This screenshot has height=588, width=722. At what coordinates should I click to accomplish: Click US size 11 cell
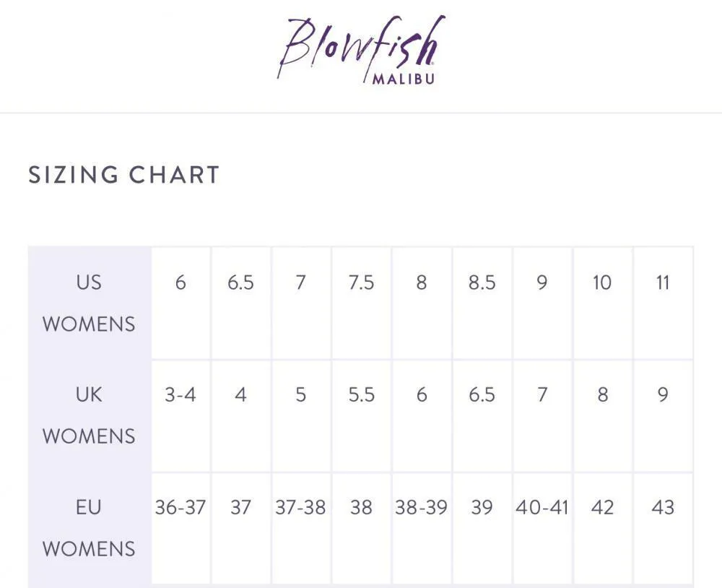[x=663, y=282]
